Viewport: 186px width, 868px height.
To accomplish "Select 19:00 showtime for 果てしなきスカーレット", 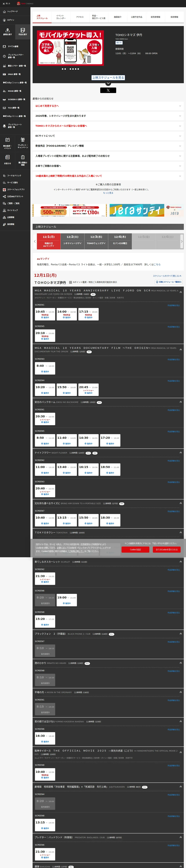I will tap(66, 600).
